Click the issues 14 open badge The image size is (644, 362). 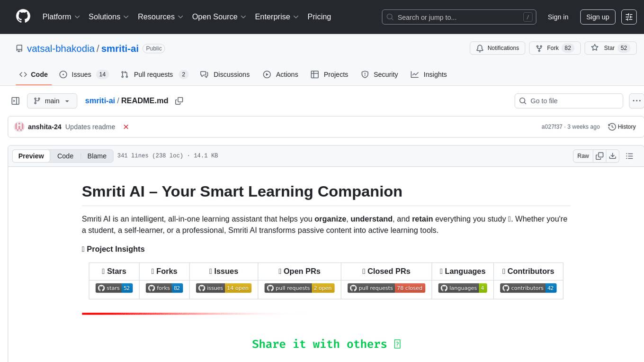click(224, 288)
